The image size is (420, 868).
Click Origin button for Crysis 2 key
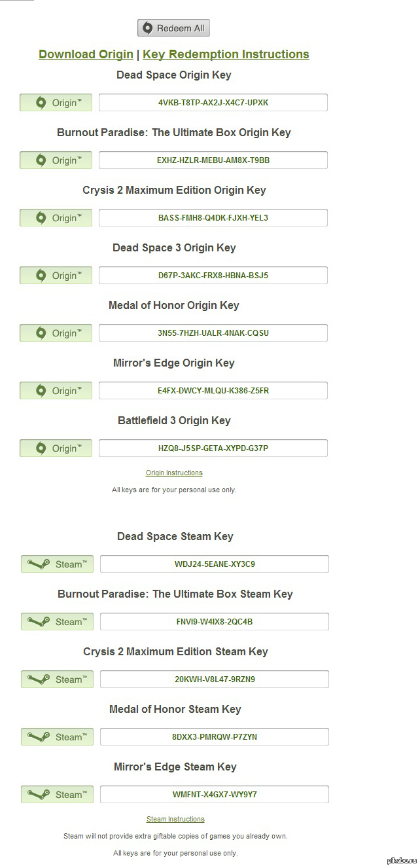pyautogui.click(x=56, y=218)
